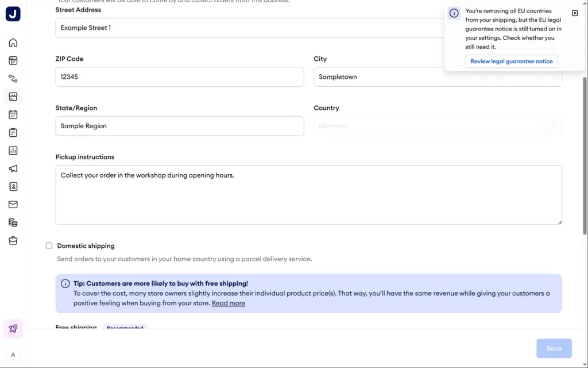Click the rocket upgrade icon
The width and height of the screenshot is (588, 368).
point(13,329)
